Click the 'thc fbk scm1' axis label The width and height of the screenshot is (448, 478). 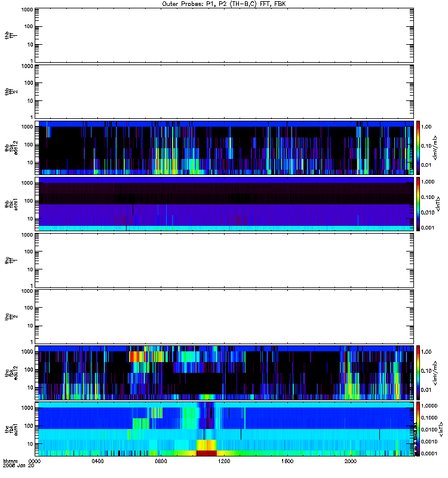11,429
